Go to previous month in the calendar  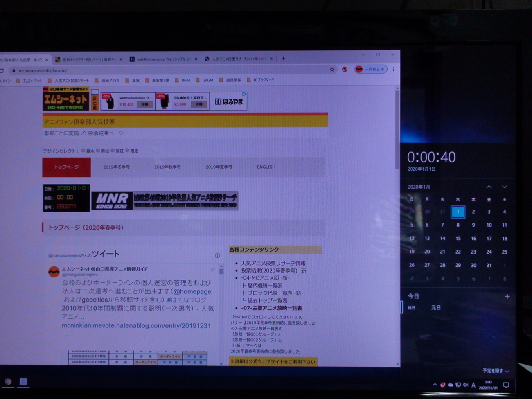pyautogui.click(x=489, y=187)
